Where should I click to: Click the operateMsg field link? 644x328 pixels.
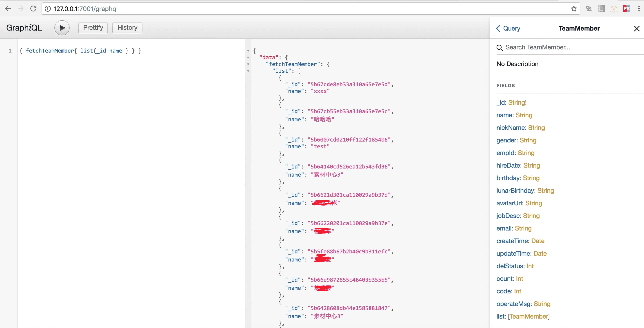coord(514,304)
